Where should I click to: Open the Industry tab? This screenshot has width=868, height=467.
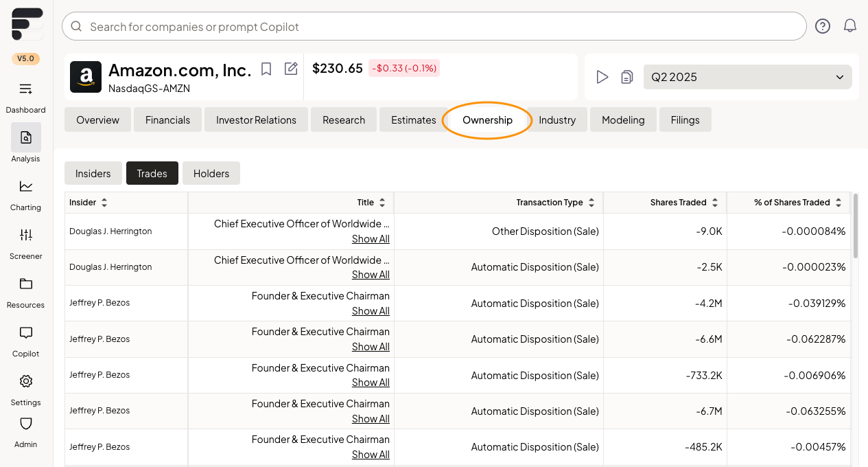pos(557,119)
